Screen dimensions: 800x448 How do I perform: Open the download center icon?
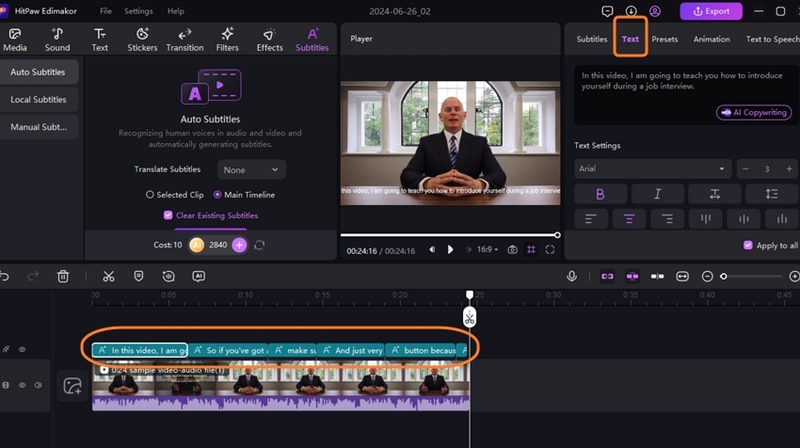631,11
